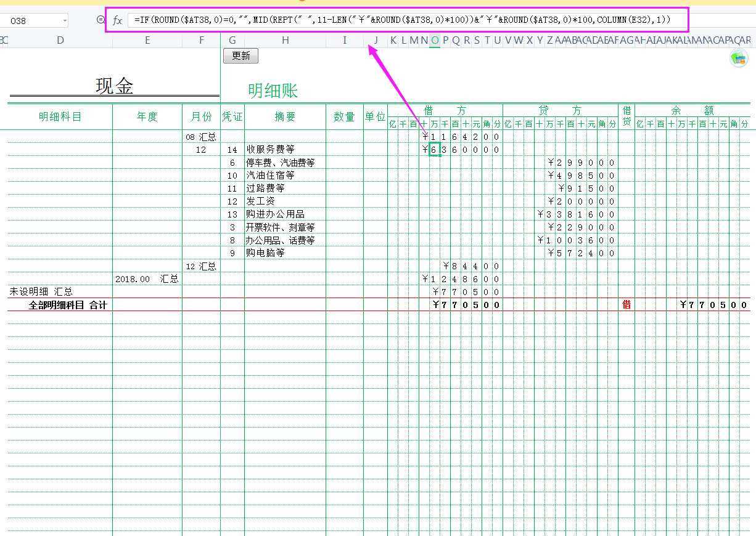Click the 现金 title cell

click(114, 86)
